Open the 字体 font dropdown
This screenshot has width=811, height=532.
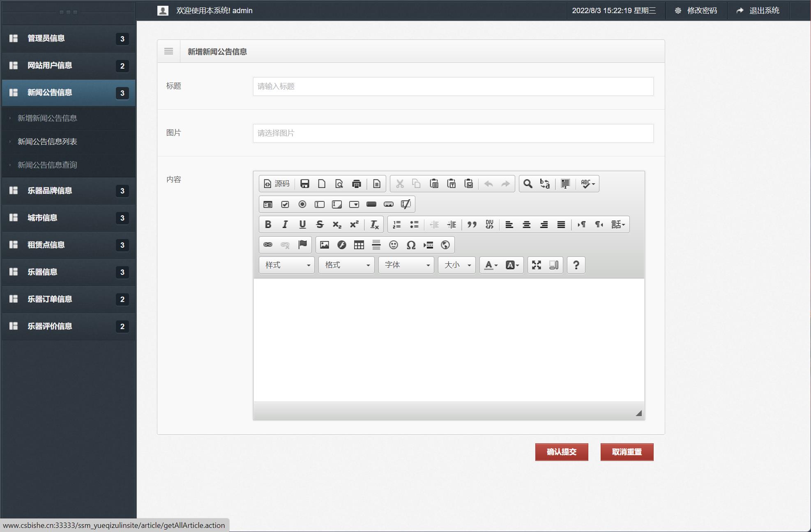pyautogui.click(x=406, y=265)
